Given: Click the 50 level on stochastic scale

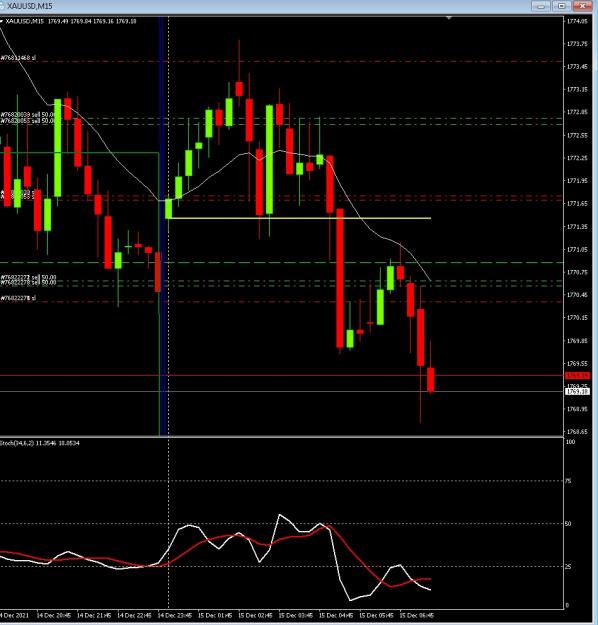Looking at the screenshot, I should 568,524.
